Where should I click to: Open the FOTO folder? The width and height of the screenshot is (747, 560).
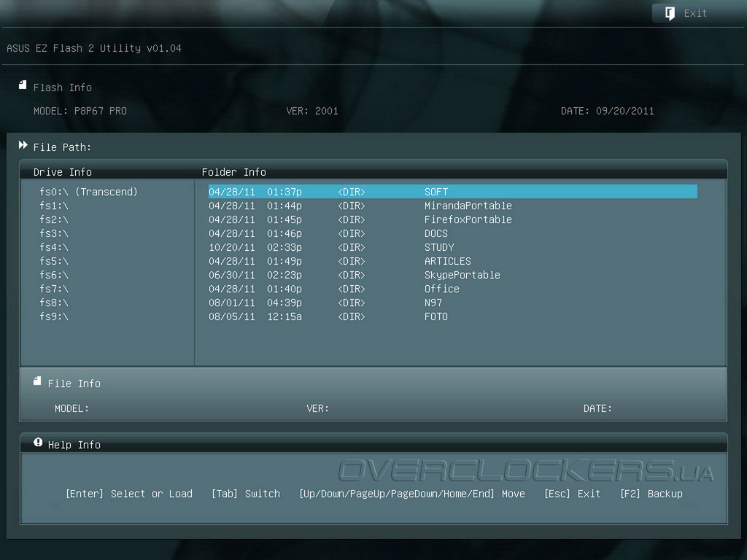(452, 316)
